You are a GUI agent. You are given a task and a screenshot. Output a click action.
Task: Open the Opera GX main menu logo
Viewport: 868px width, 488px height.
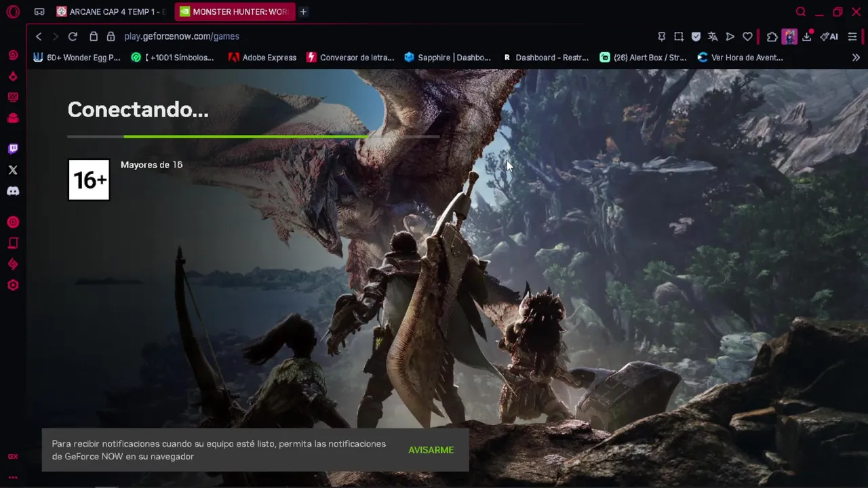(13, 12)
